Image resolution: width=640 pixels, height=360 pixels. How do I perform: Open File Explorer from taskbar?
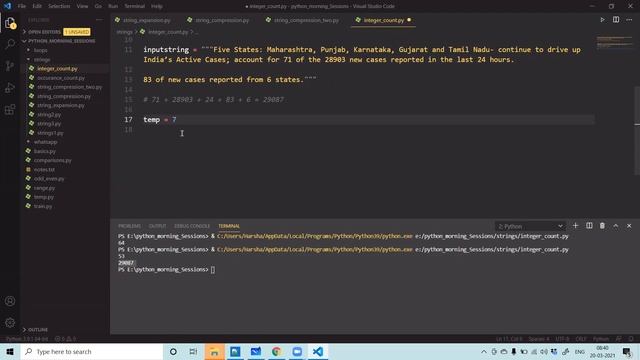[x=214, y=351]
